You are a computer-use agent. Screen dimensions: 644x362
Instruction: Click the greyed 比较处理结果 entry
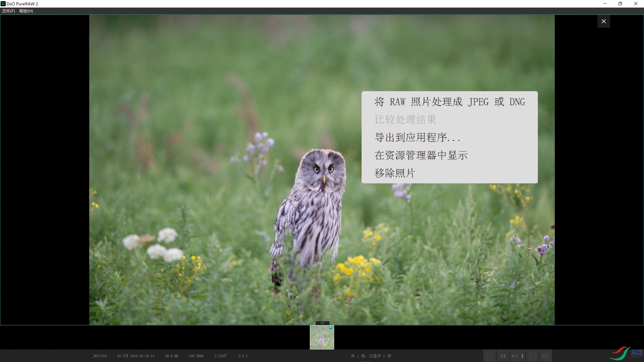[x=405, y=120]
